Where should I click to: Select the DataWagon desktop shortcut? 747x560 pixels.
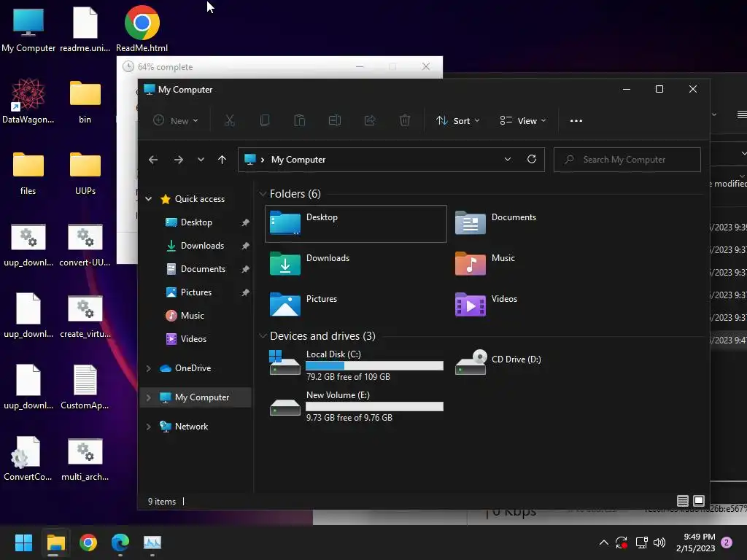coord(28,101)
